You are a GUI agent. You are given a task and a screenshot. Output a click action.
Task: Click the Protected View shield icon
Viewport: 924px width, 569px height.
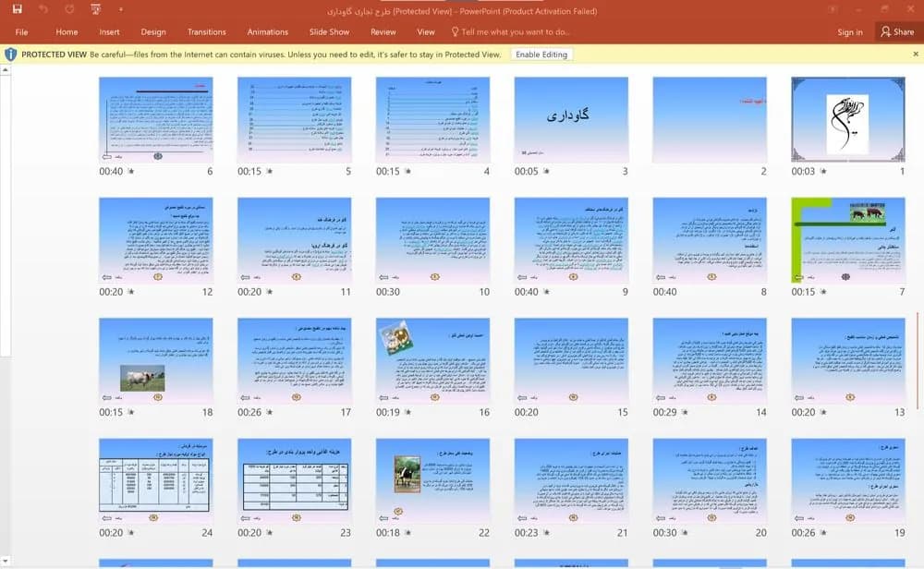(x=10, y=54)
